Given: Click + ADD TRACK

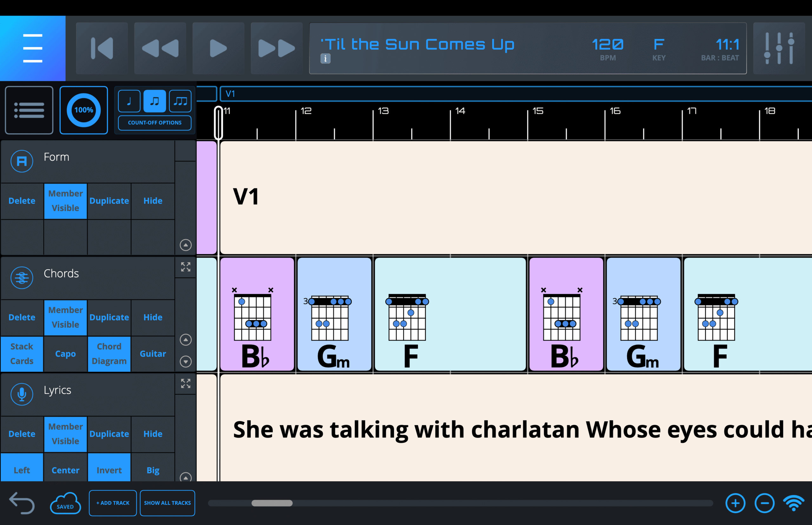Looking at the screenshot, I should point(113,503).
